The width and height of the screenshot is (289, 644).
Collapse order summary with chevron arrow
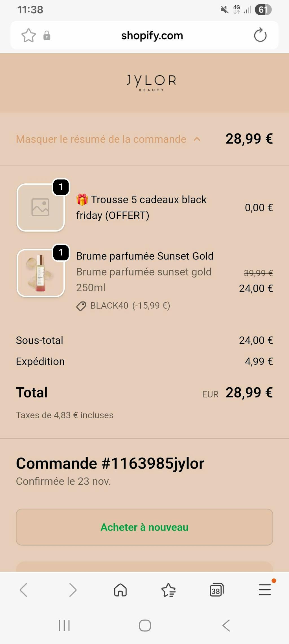(197, 139)
